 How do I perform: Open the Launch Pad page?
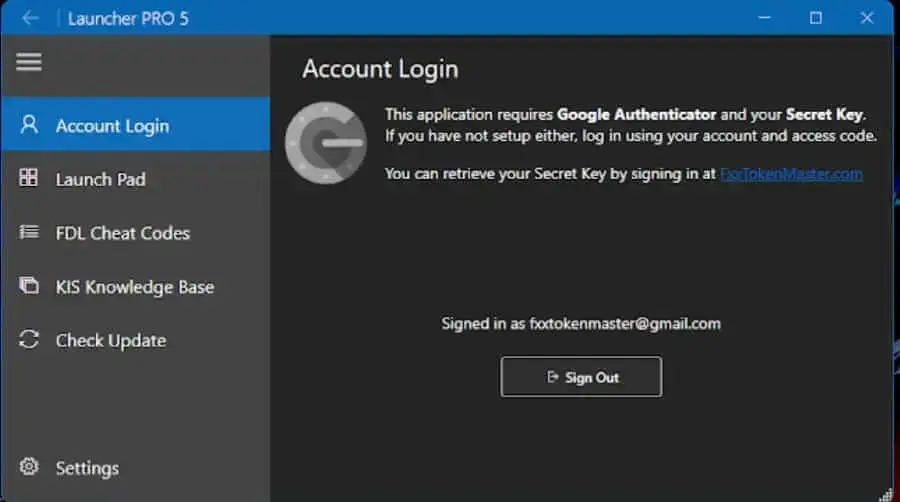click(100, 180)
